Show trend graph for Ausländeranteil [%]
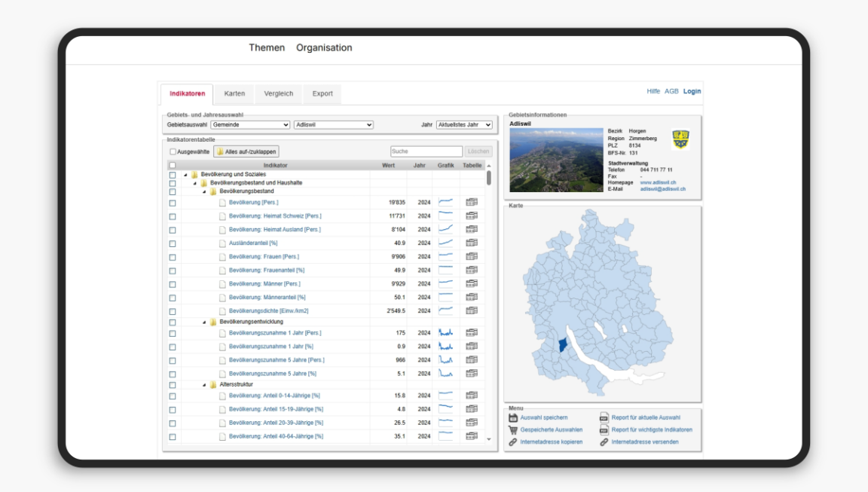The height and width of the screenshot is (492, 868). tap(445, 243)
